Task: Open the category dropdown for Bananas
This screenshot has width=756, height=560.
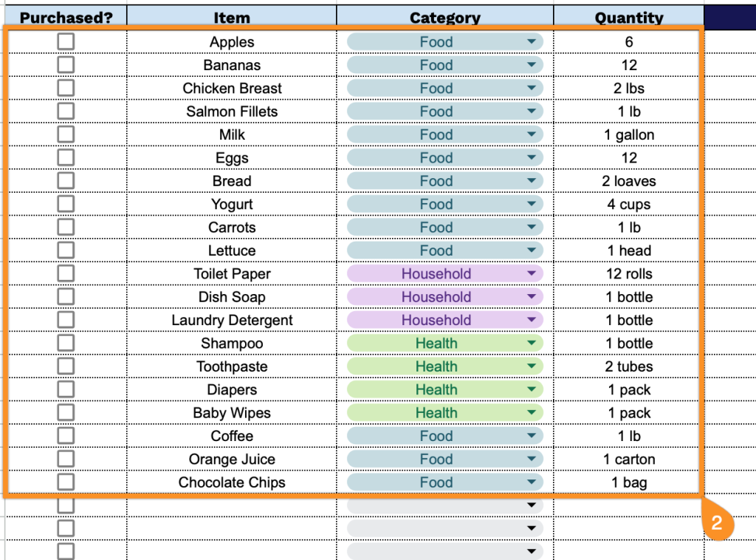Action: pos(532,65)
